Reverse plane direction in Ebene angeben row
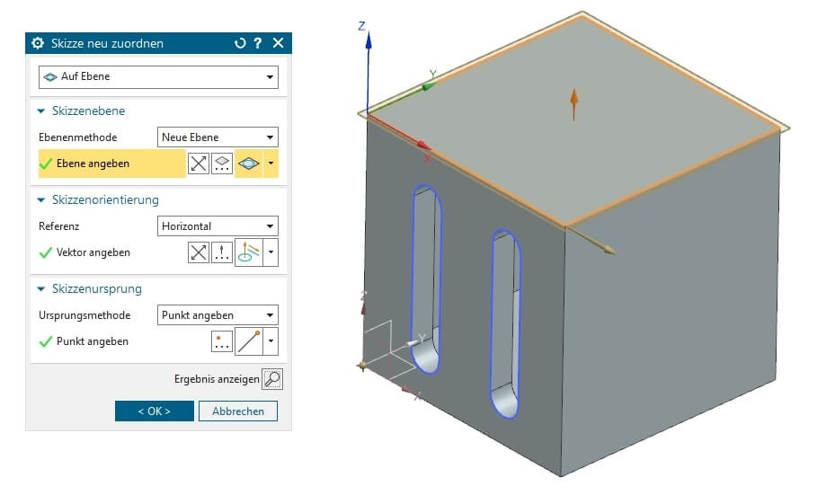Image resolution: width=835 pixels, height=504 pixels. pos(198,164)
